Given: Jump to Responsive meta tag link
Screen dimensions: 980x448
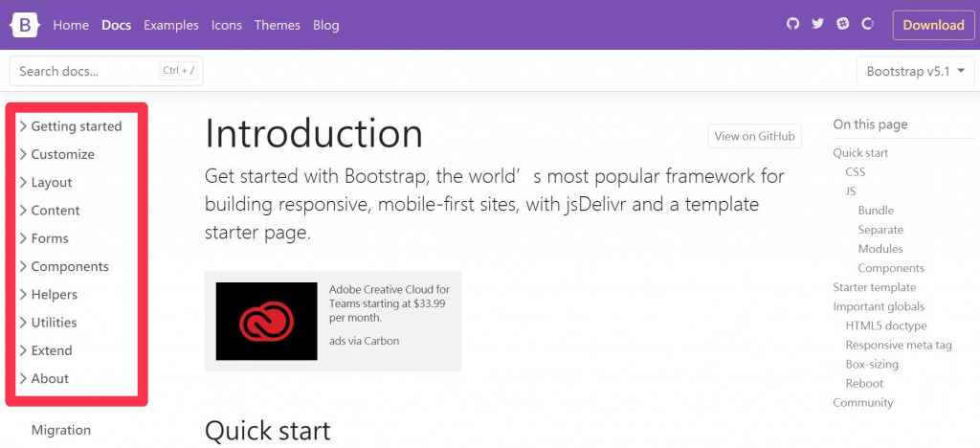Looking at the screenshot, I should [x=898, y=345].
